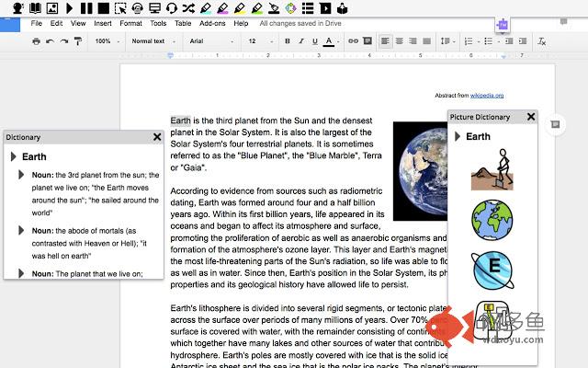Toggle bold formatting
The image size is (588, 368).
(x=288, y=41)
